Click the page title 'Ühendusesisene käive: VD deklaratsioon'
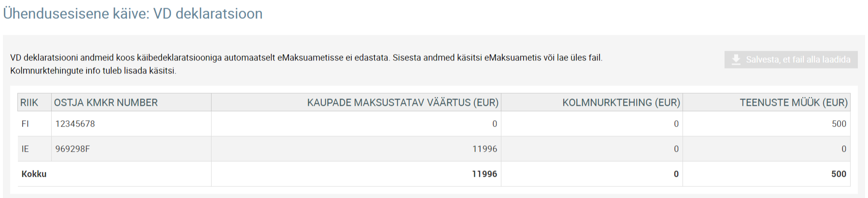 point(133,13)
